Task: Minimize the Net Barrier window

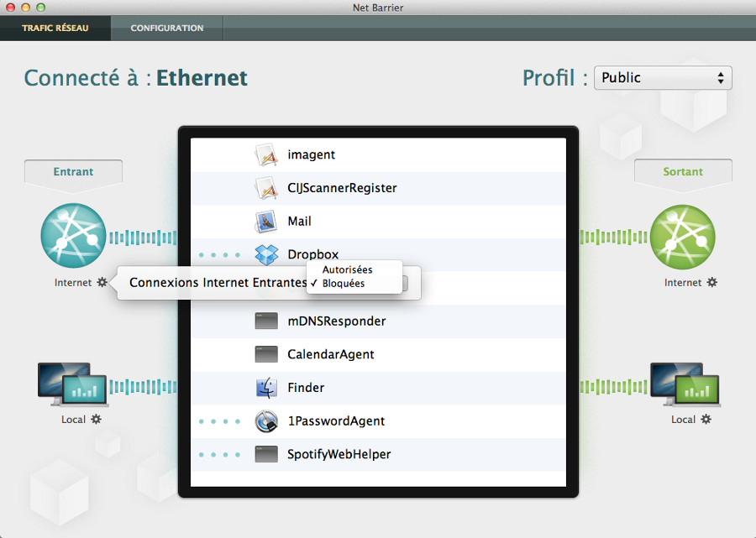Action: (25, 8)
